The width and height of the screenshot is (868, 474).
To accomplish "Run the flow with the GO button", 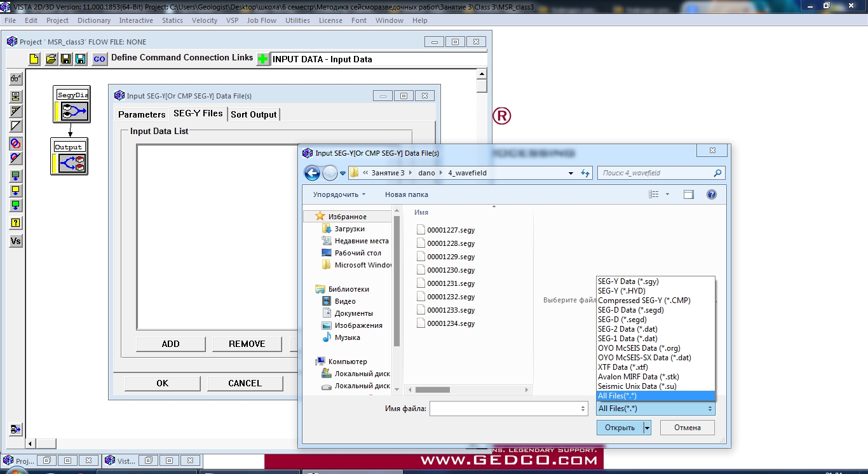I will [x=99, y=59].
